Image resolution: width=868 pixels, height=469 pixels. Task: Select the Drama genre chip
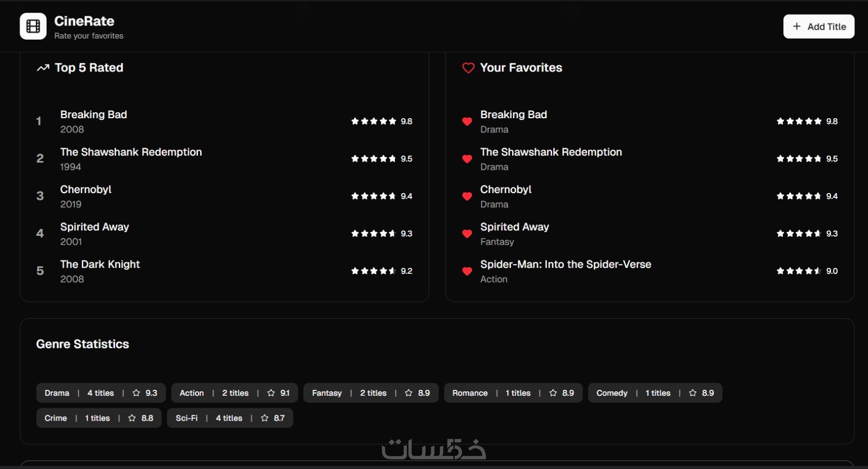point(101,393)
